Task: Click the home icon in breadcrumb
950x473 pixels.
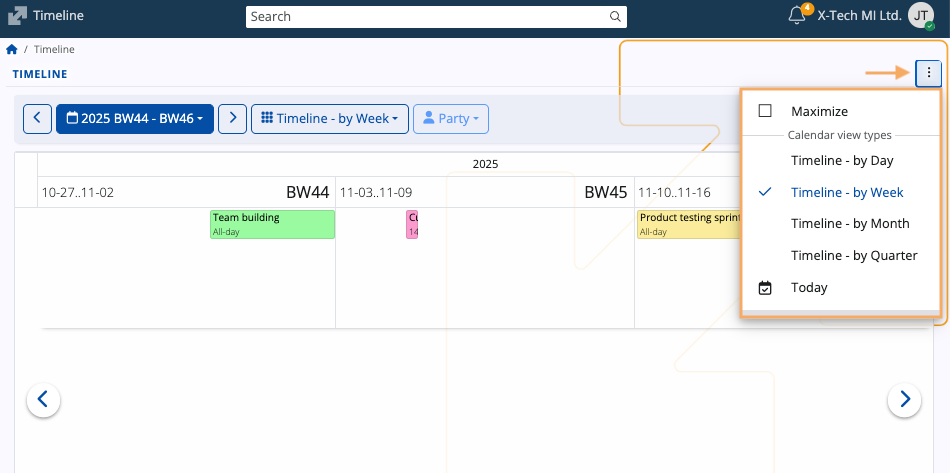Action: click(12, 49)
